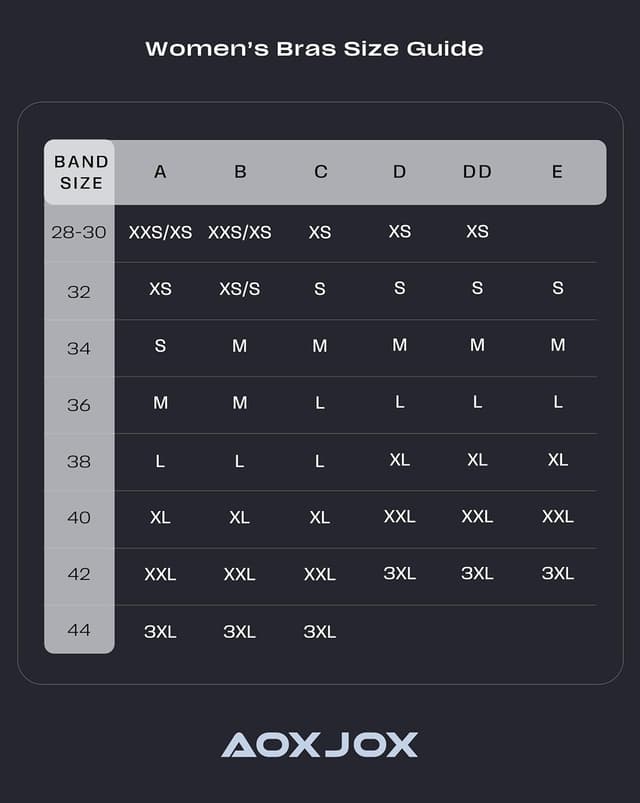The height and width of the screenshot is (803, 640).
Task: Click the E cup column header
Action: pos(557,172)
